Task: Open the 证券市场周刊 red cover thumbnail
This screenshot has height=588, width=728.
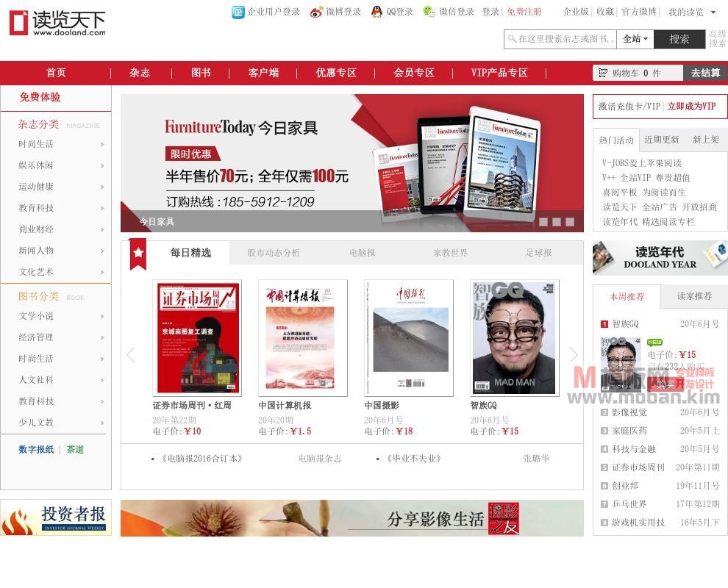Action: point(197,338)
